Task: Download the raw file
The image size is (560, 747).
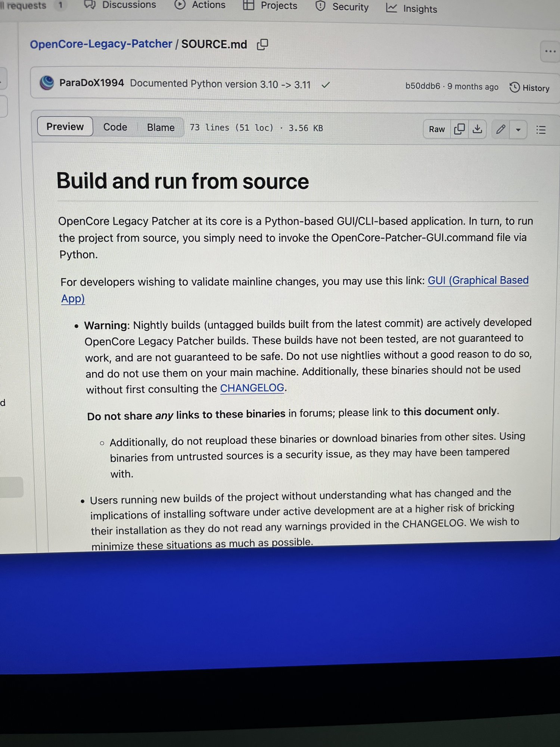Action: tap(477, 130)
